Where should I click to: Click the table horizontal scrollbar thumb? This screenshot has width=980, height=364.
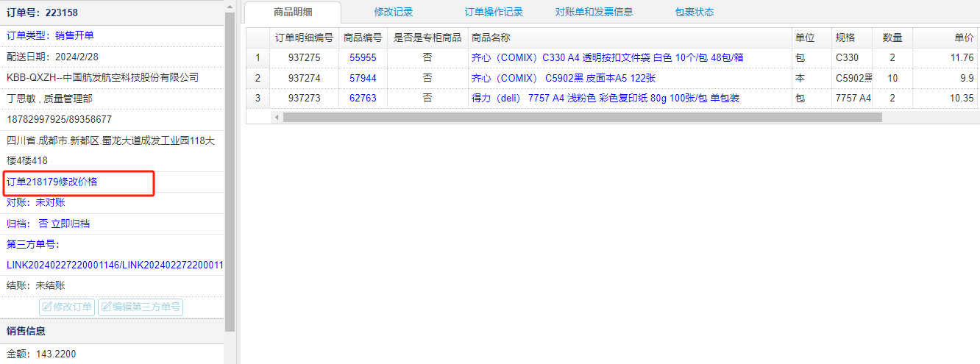[x=582, y=118]
